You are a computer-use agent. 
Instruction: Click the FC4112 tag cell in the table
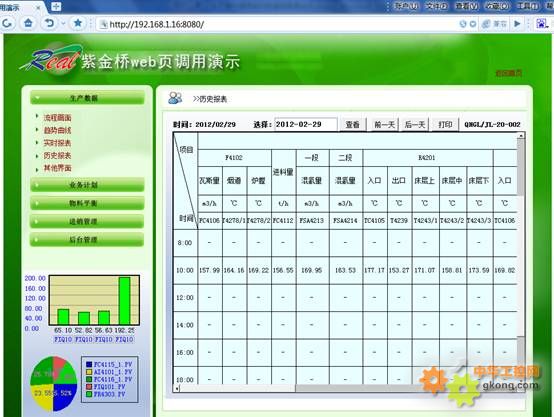pos(283,221)
